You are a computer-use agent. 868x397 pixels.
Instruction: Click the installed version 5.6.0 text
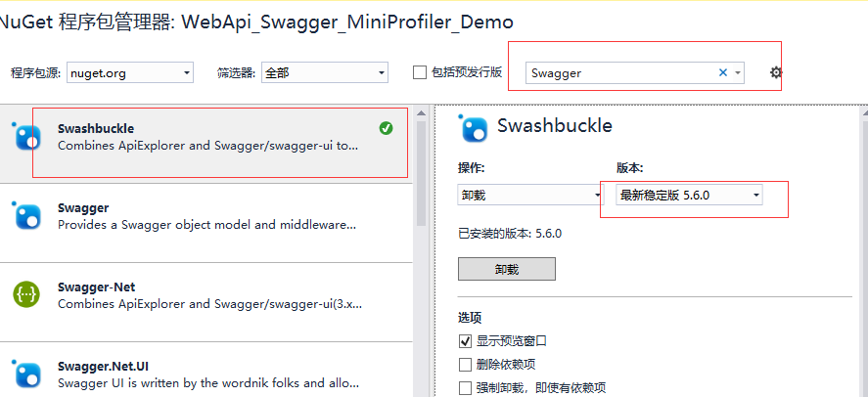[x=510, y=234]
